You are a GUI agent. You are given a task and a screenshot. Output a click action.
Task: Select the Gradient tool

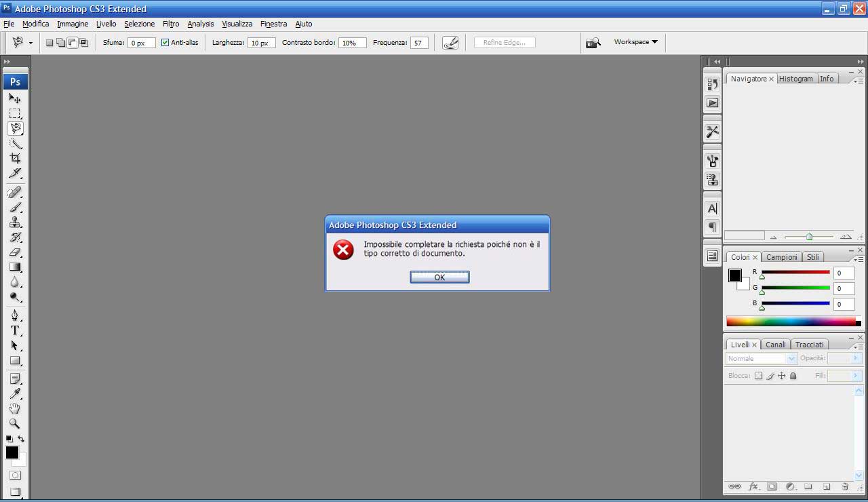[15, 267]
